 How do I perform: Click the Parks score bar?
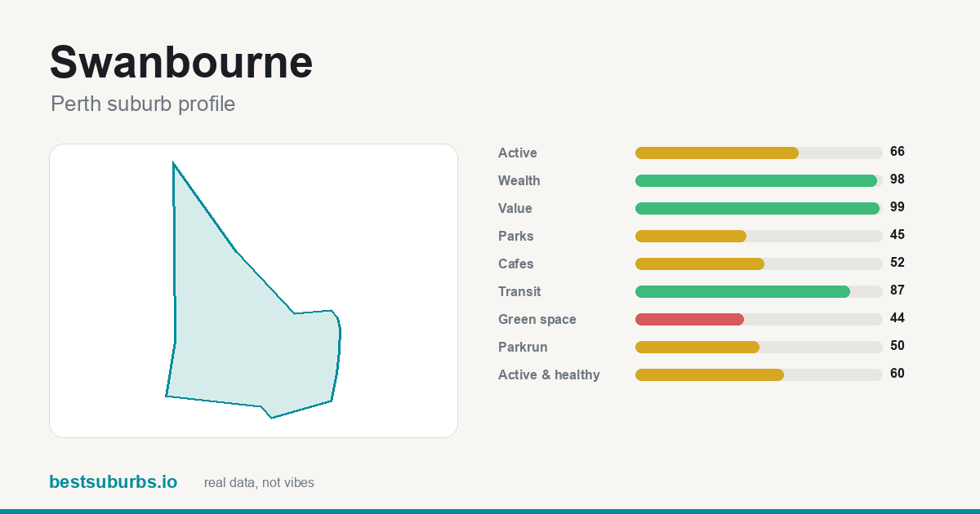[x=759, y=236]
